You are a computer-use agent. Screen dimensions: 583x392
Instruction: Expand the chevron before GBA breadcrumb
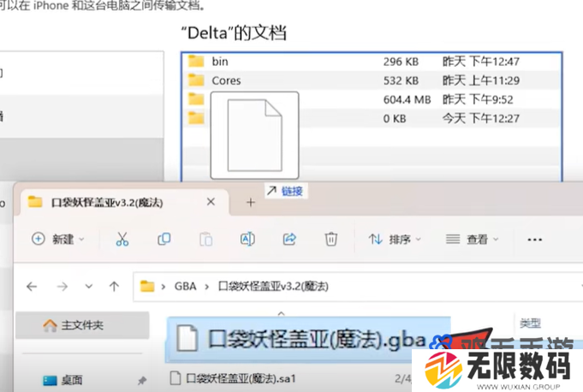(164, 287)
